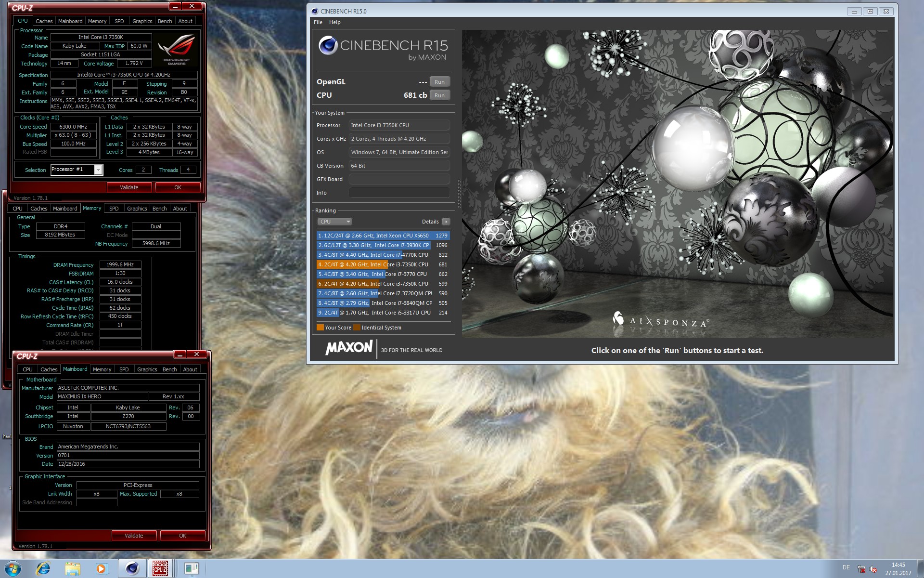The image size is (924, 578).
Task: Select Graphics tab in bottom CPU-Z window
Action: [x=147, y=369]
